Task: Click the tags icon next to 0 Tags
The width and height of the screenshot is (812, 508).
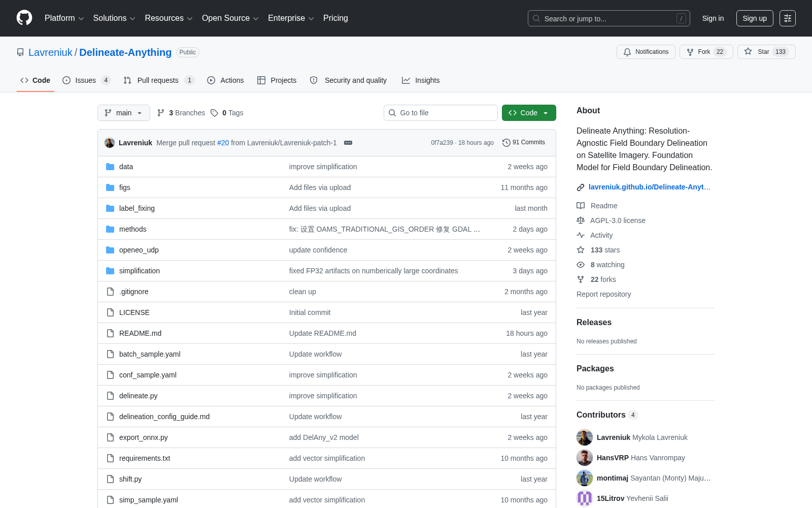Action: [214, 113]
